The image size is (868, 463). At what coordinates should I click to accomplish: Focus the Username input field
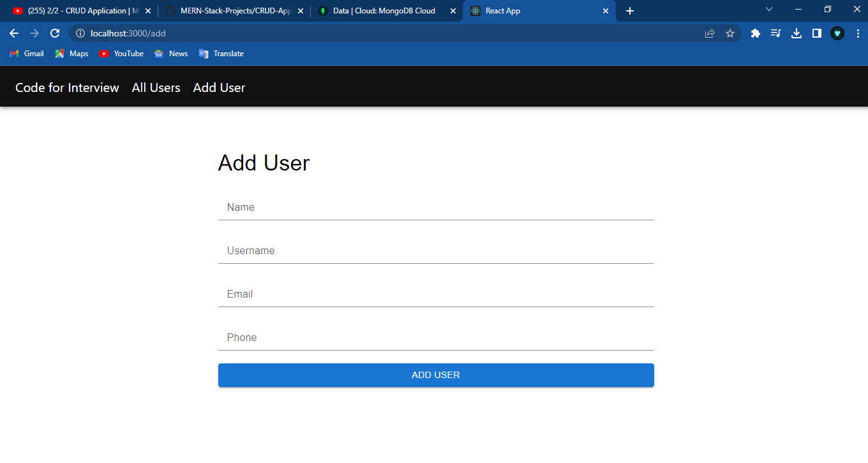pos(436,251)
